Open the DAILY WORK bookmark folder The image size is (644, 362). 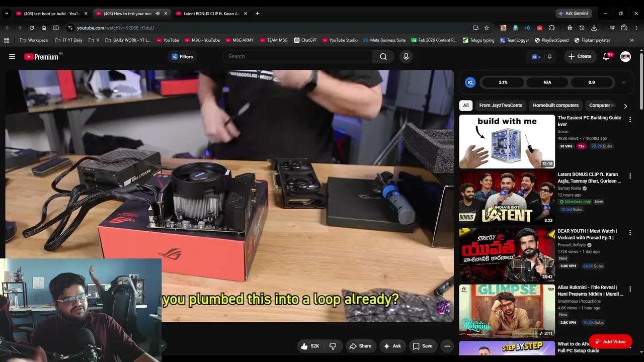[128, 40]
